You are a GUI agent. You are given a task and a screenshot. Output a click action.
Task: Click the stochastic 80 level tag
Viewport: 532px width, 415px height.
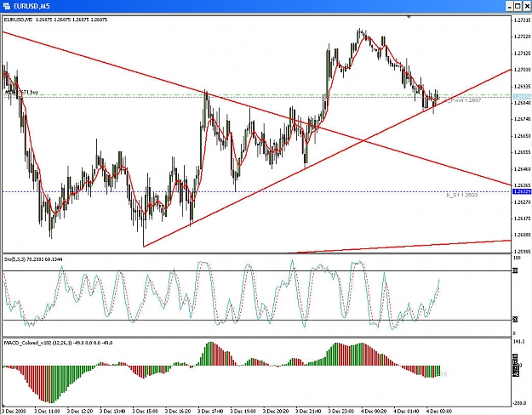click(x=515, y=271)
